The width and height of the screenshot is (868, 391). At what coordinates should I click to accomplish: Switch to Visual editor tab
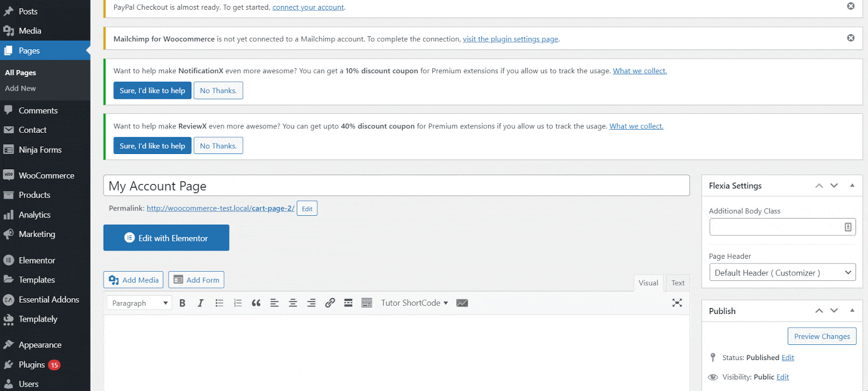pos(648,283)
